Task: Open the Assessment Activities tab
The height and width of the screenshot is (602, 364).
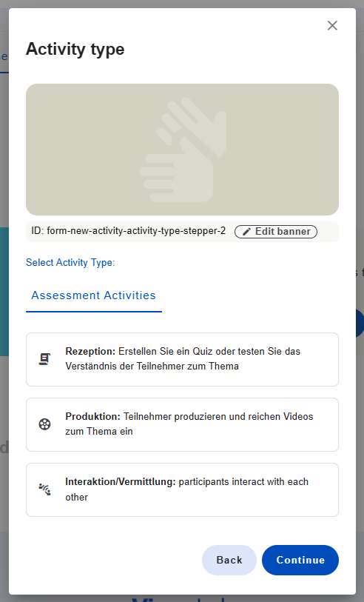Action: point(93,295)
